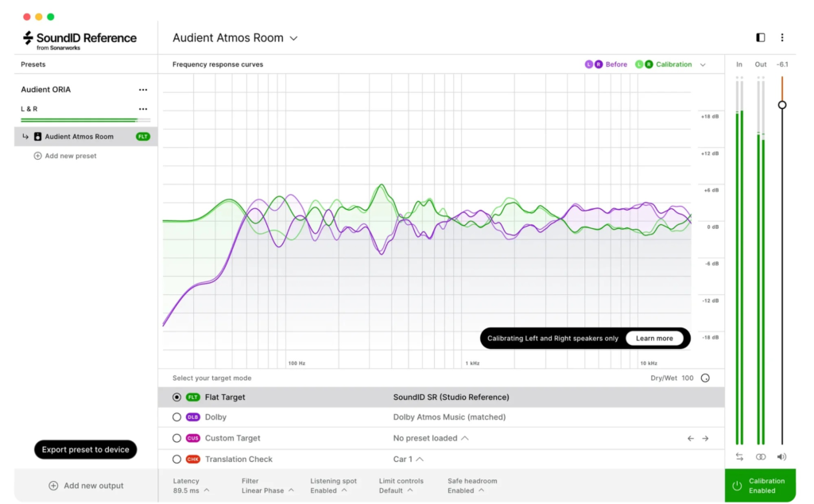Click the calibration power icon
The image size is (814, 504).
(x=737, y=486)
